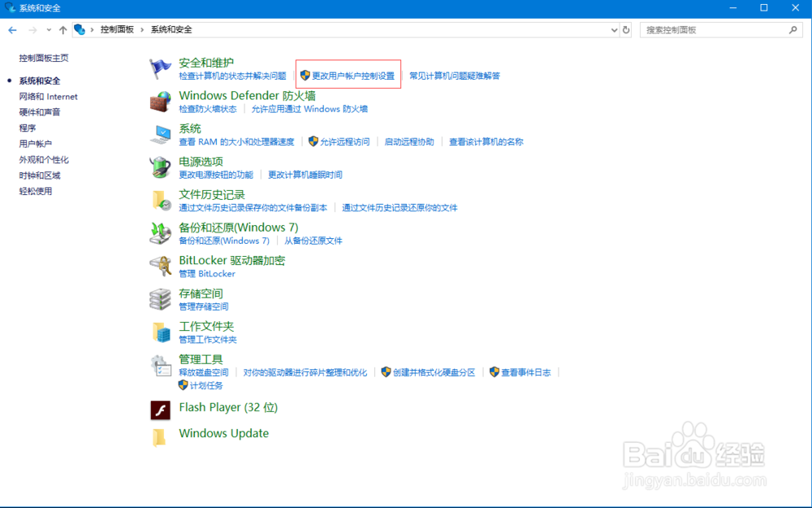Open 时钟和区域 category in sidebar
This screenshot has width=812, height=508.
pos(40,176)
